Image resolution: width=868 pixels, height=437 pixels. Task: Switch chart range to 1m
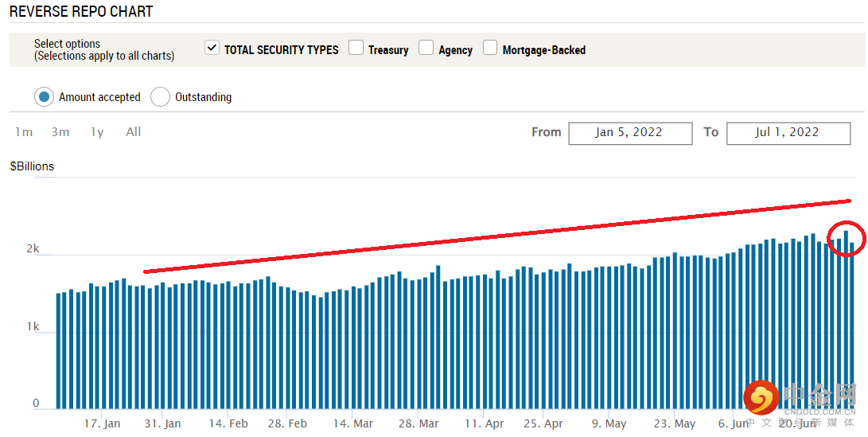(x=24, y=132)
